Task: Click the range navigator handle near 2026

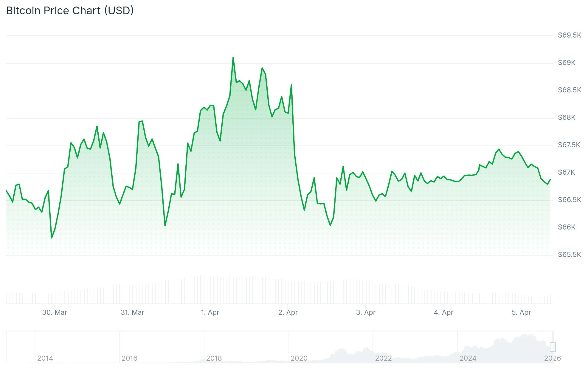Action: click(x=552, y=347)
